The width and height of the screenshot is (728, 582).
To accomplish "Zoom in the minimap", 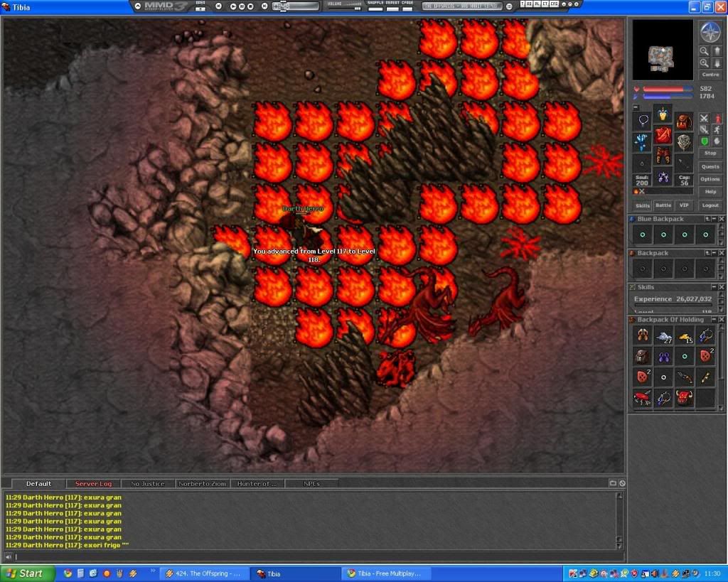I will pyautogui.click(x=705, y=63).
